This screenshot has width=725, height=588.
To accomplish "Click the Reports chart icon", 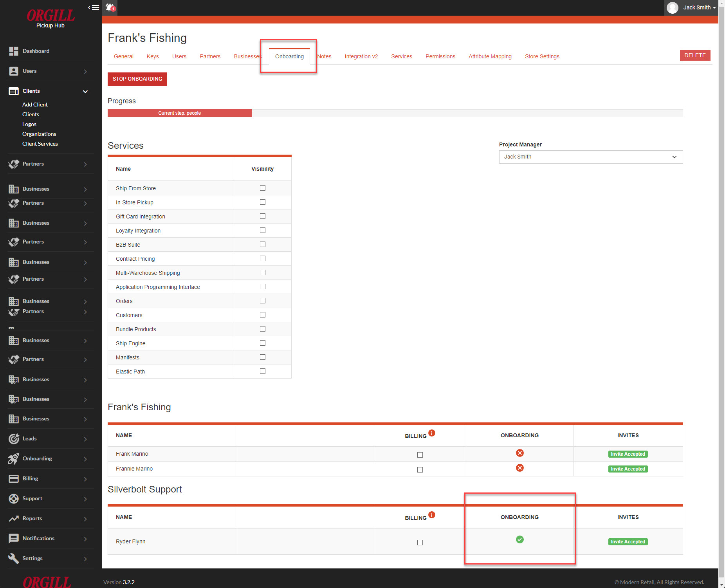I will [x=14, y=518].
